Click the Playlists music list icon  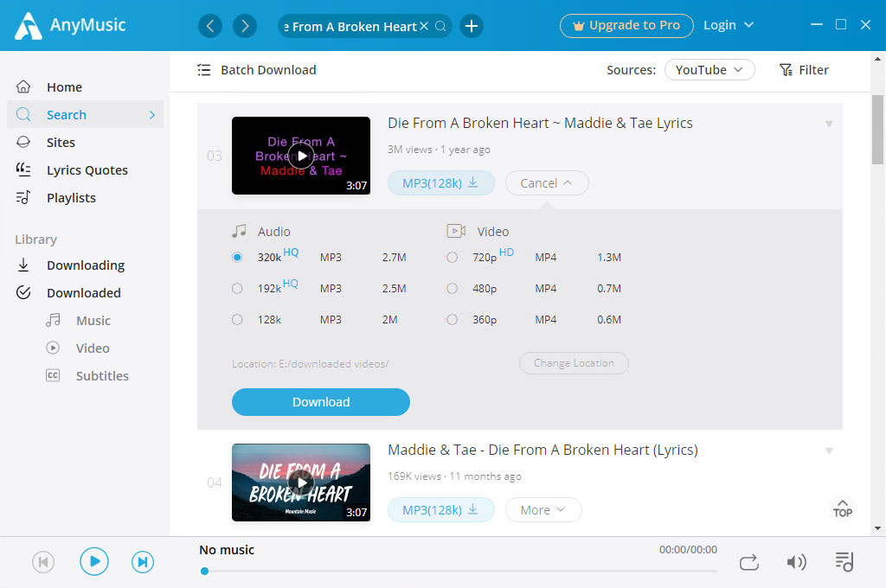coord(23,198)
